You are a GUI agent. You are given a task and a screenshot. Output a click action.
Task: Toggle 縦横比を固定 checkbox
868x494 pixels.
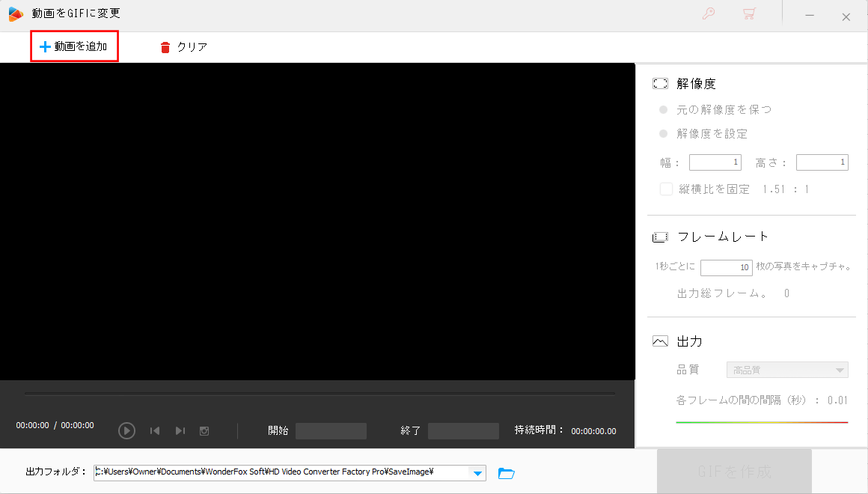pyautogui.click(x=666, y=189)
